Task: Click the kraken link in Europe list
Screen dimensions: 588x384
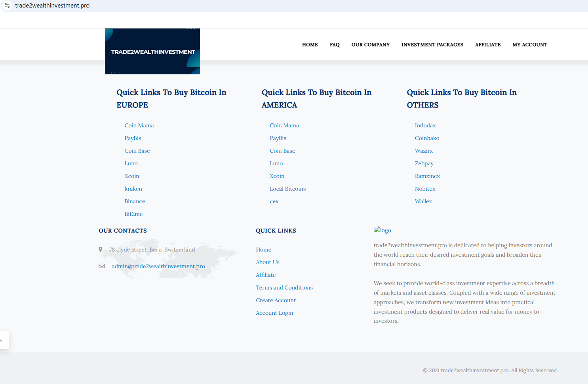Action: pos(133,189)
